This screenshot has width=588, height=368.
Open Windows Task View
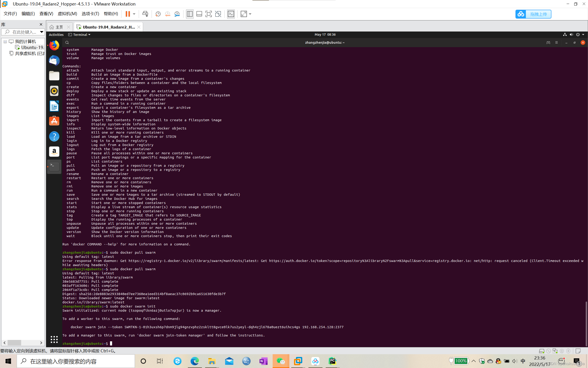(160, 361)
